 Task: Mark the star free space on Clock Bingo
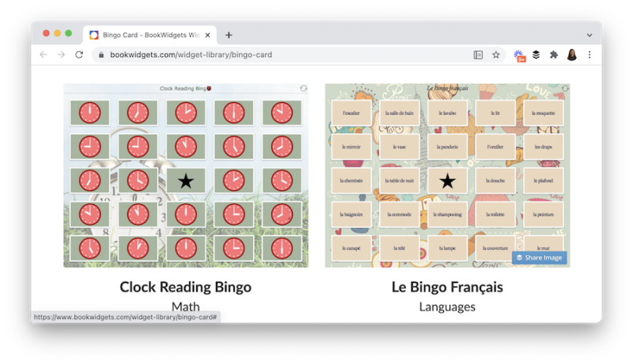point(186,180)
